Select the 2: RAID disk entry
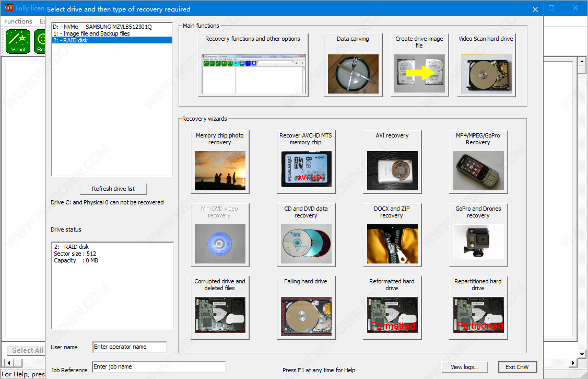Viewport: 588px width, 379px height. (112, 40)
